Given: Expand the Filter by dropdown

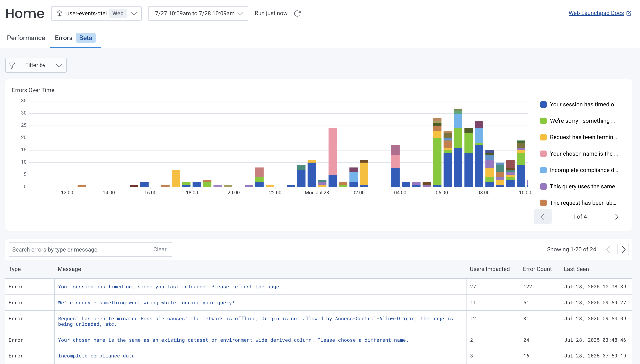Looking at the screenshot, I should point(36,65).
